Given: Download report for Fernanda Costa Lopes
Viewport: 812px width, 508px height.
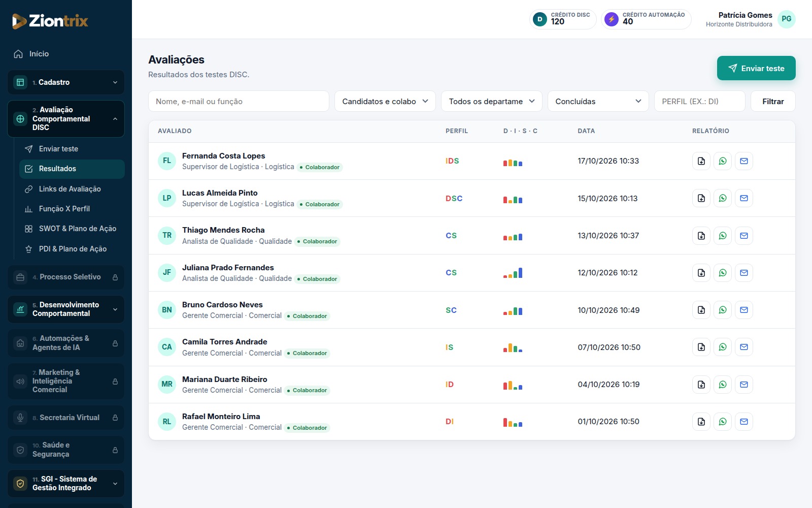Looking at the screenshot, I should (x=701, y=161).
